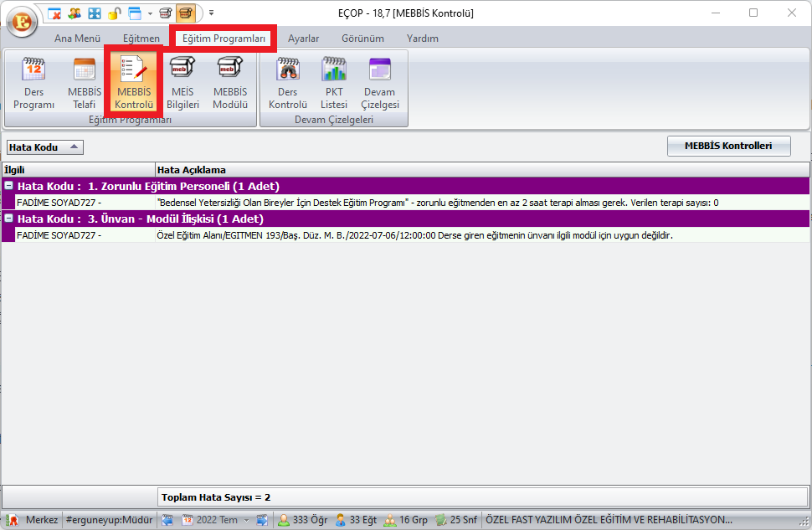812x530 pixels.
Task: Go to previous month with the left arrow
Action: (x=167, y=520)
